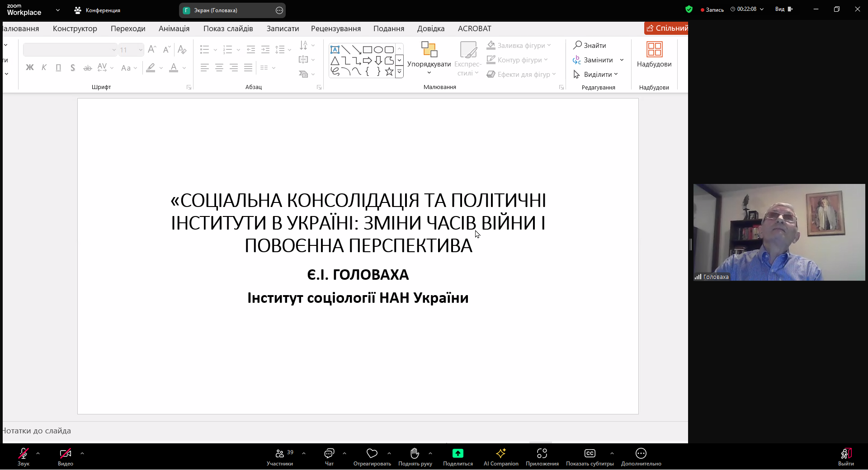868x470 pixels.
Task: Toggle underline П formatting
Action: (x=58, y=68)
